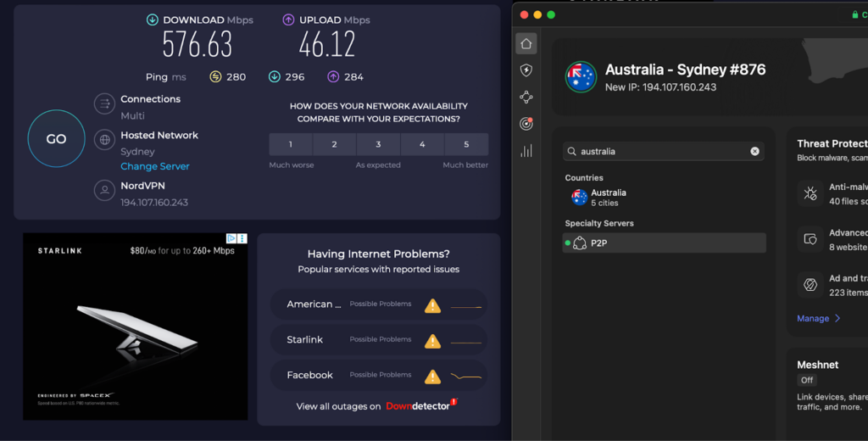This screenshot has height=441, width=868.
Task: Click the Advanced browsing protection icon
Action: [810, 239]
